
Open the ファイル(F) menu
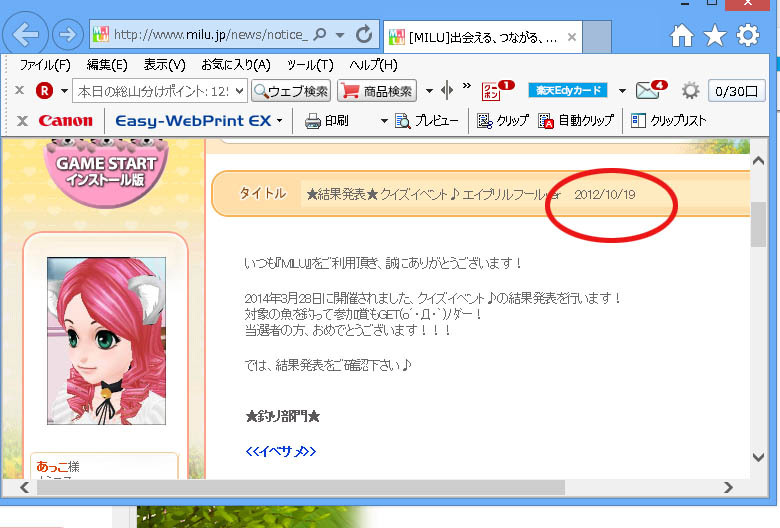[x=45, y=65]
